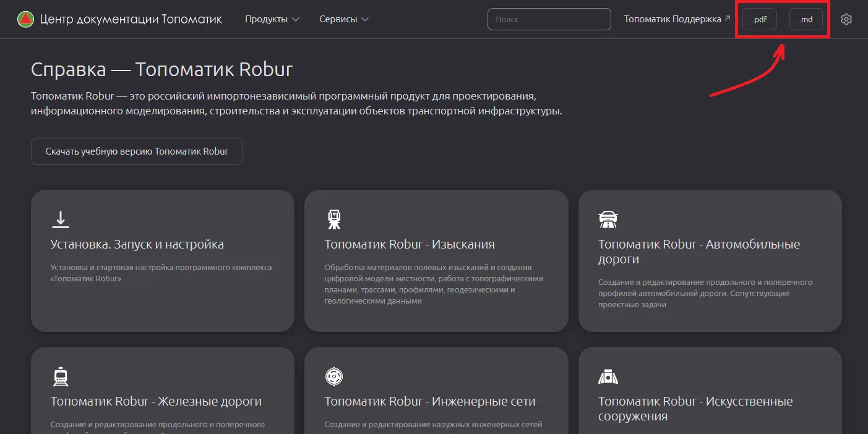The width and height of the screenshot is (868, 434).
Task: Click the download arrow icon on Установка card
Action: pos(60,219)
